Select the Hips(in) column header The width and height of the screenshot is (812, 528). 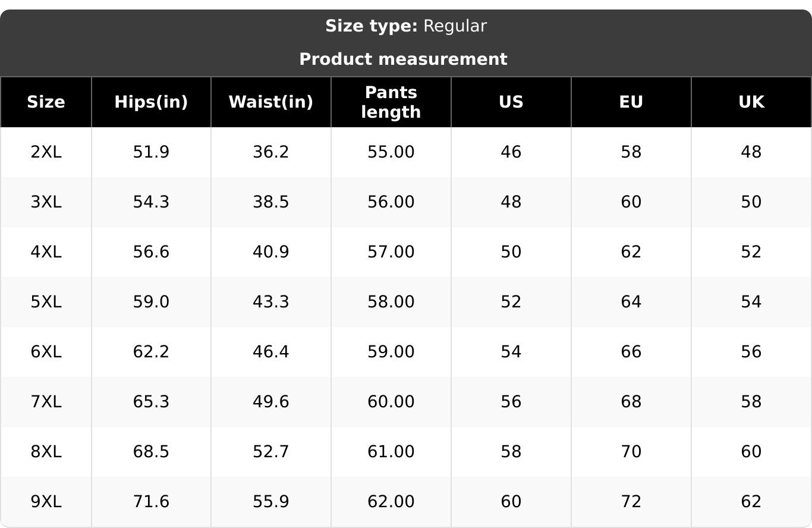[151, 102]
